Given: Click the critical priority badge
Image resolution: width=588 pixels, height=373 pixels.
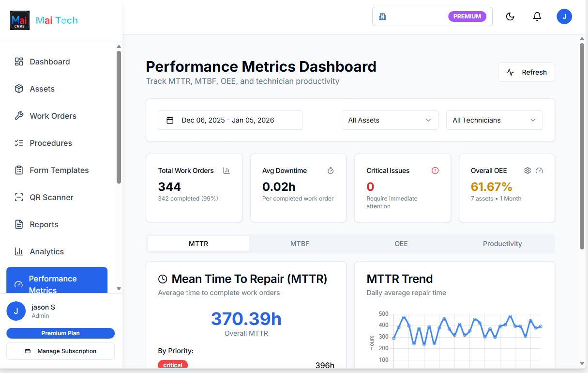Looking at the screenshot, I should tap(173, 365).
